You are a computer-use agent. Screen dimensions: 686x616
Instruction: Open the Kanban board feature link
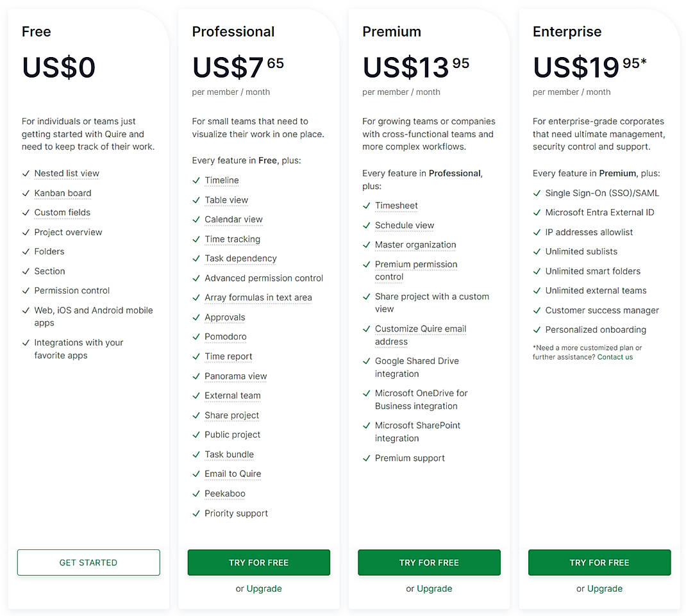pos(62,194)
